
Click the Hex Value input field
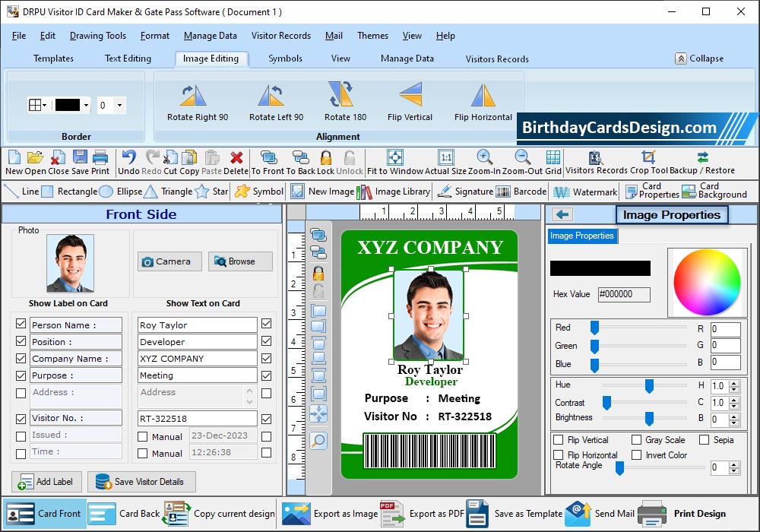(x=624, y=294)
